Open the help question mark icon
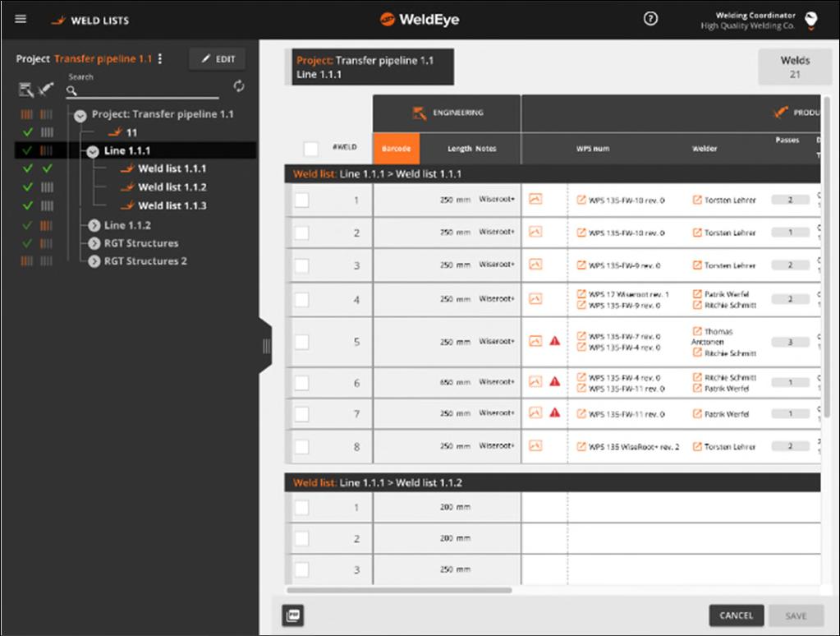 click(650, 19)
